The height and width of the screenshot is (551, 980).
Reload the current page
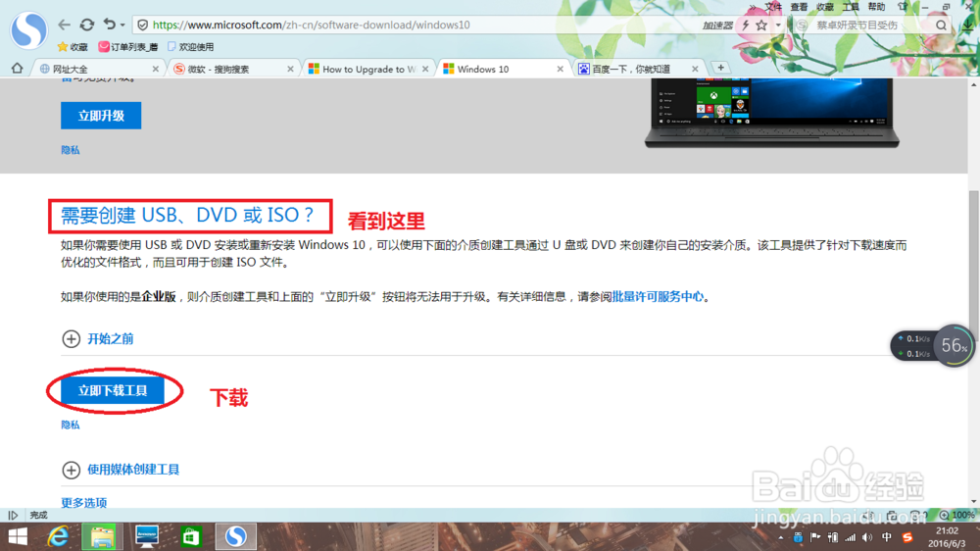pyautogui.click(x=87, y=25)
